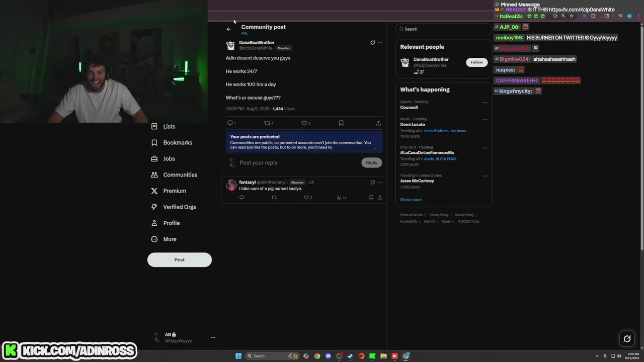Open the browser zoom magnifier icon
644x362 pixels.
pyautogui.click(x=563, y=16)
